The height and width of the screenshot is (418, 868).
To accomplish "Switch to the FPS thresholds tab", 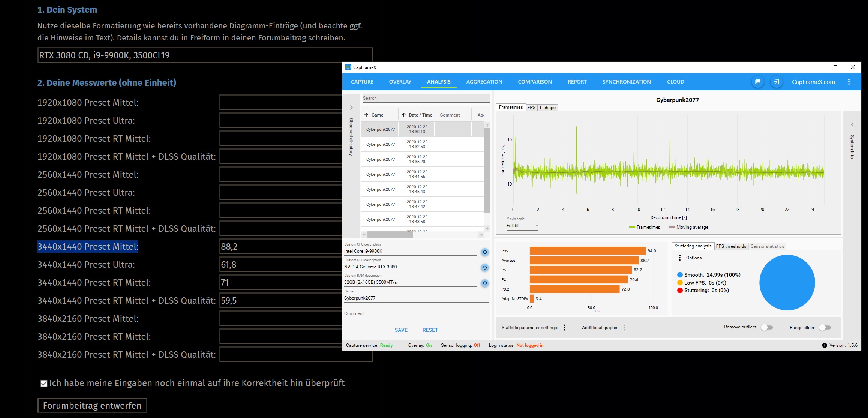I will [731, 246].
